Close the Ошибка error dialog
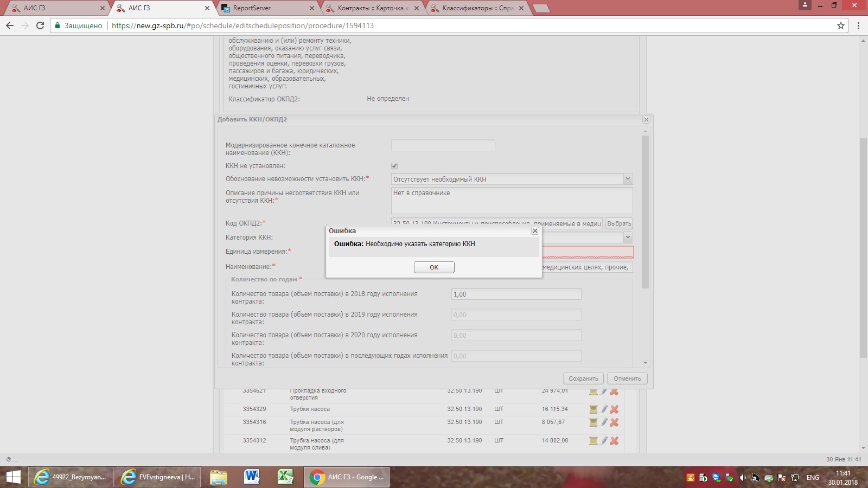The image size is (868, 488). [x=535, y=231]
